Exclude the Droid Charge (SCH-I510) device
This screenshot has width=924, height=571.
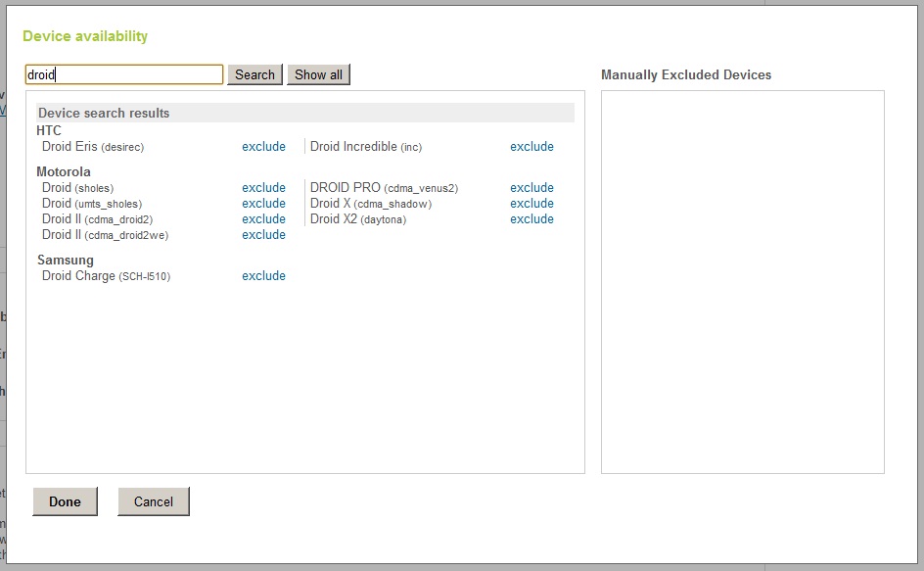[x=263, y=276]
